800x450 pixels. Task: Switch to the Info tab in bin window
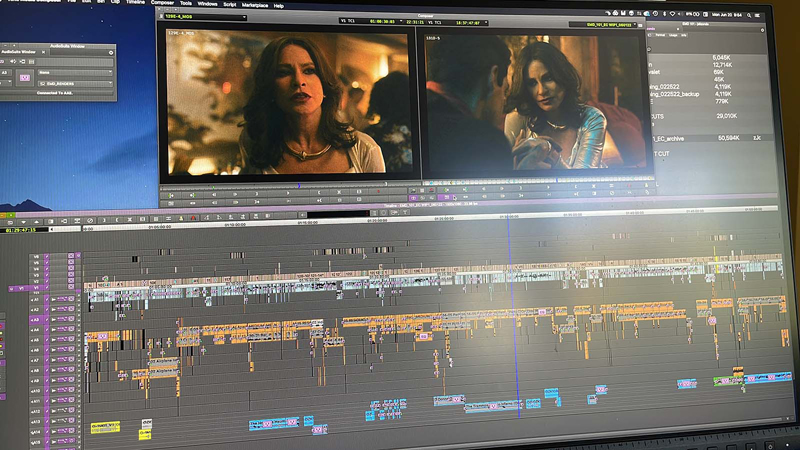point(684,36)
